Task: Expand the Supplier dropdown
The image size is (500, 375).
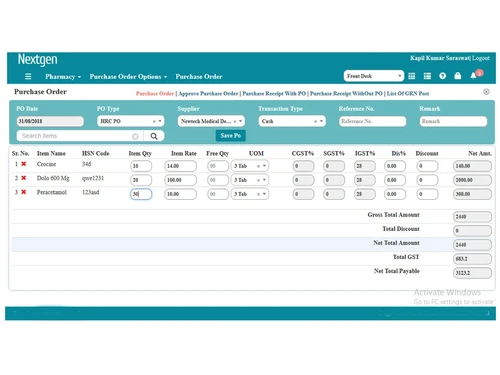Action: click(x=241, y=121)
